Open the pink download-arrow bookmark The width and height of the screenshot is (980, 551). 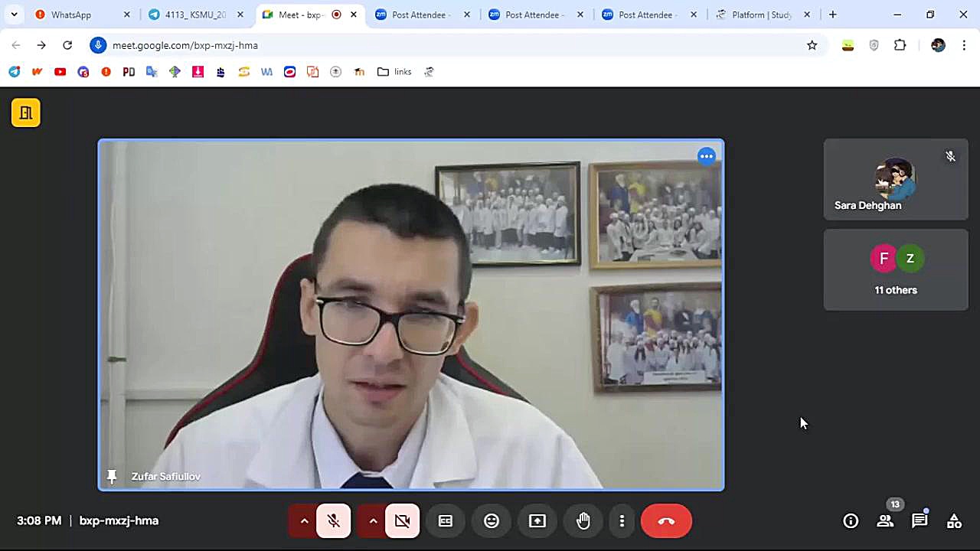point(198,72)
